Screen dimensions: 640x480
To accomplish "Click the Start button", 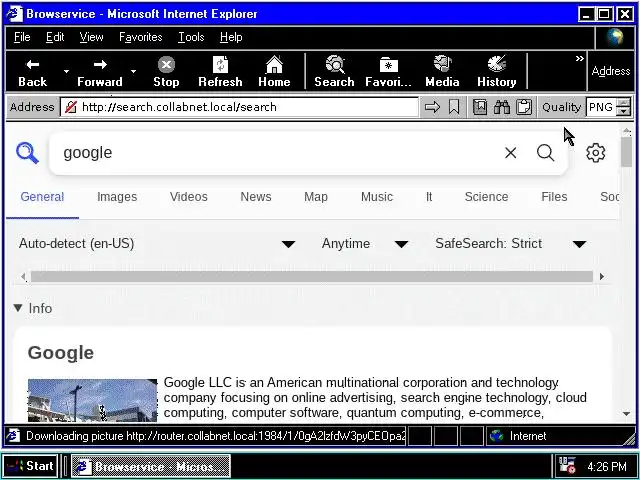I will pos(31,466).
